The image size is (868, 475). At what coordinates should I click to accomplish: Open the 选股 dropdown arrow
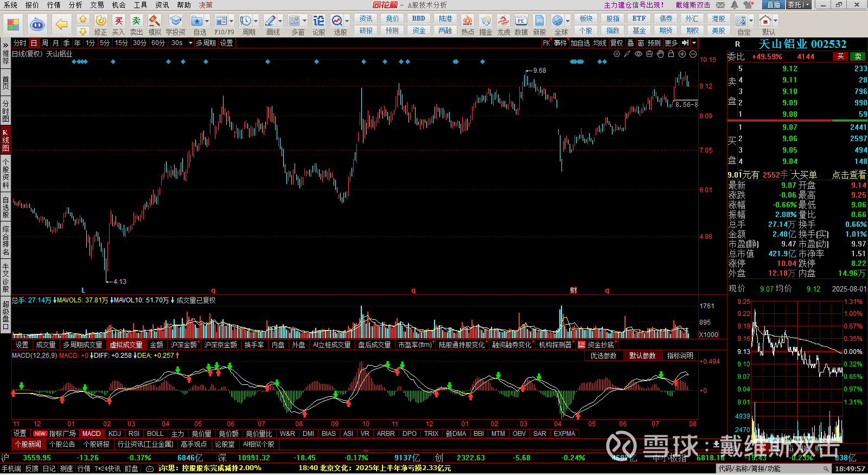347,21
